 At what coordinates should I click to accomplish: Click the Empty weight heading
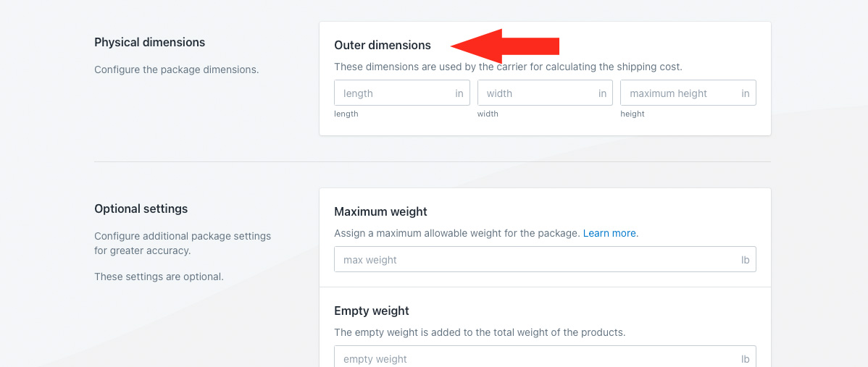372,311
